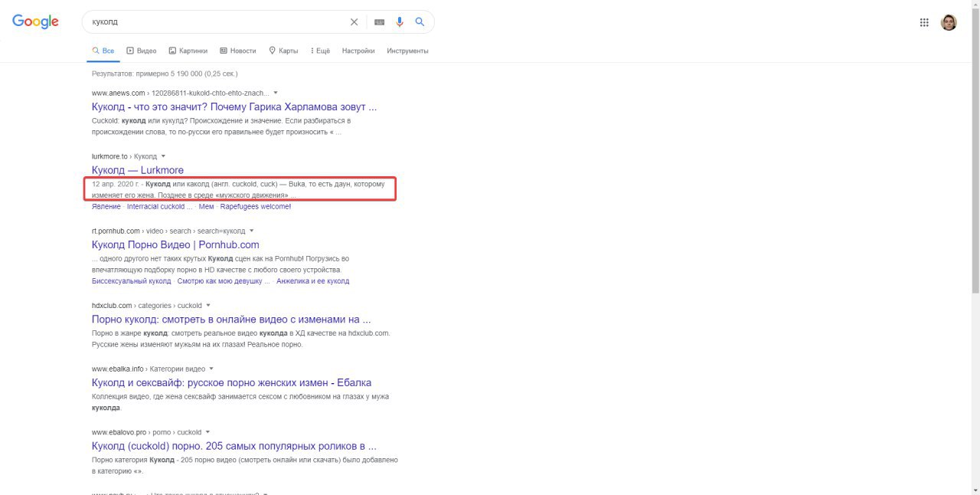Click inside the search input field
Screen dimensions: 980x495
[218, 22]
